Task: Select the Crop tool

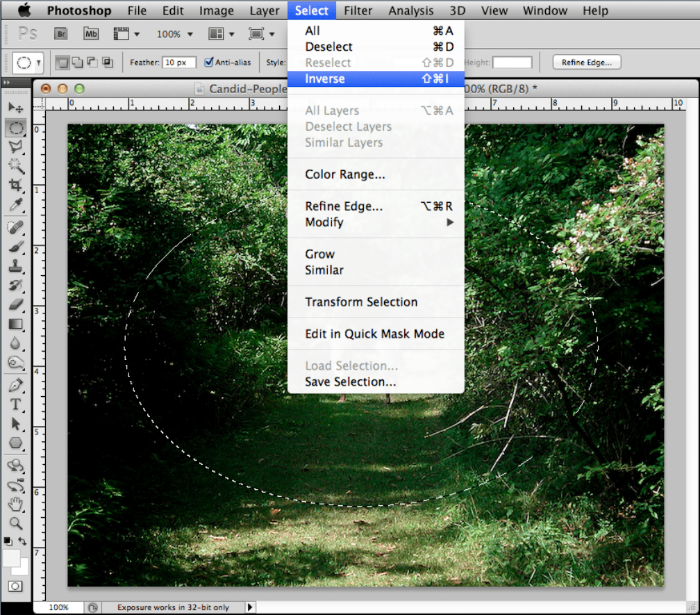Action: (x=15, y=186)
